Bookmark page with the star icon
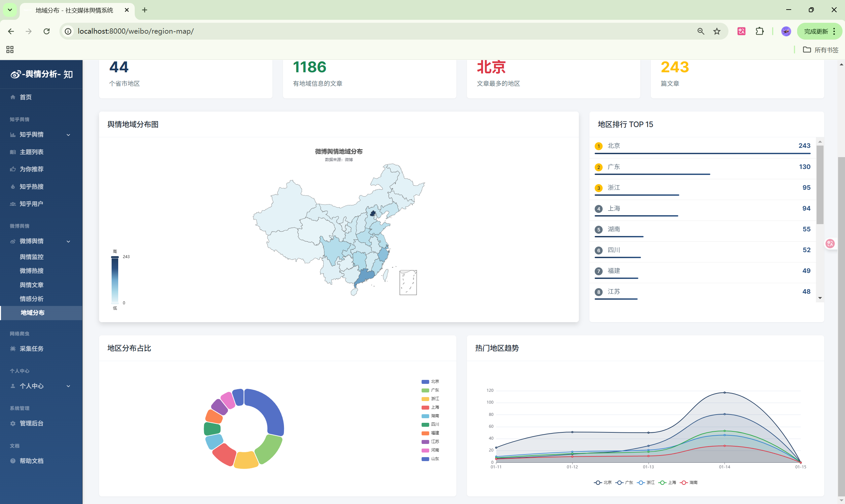This screenshot has height=504, width=845. coord(717,31)
